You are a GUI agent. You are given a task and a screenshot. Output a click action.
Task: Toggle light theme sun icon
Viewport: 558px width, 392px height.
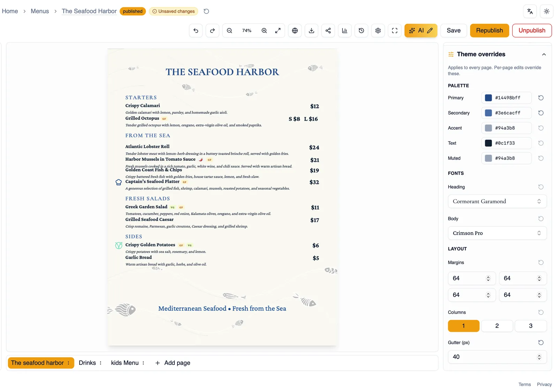click(546, 11)
